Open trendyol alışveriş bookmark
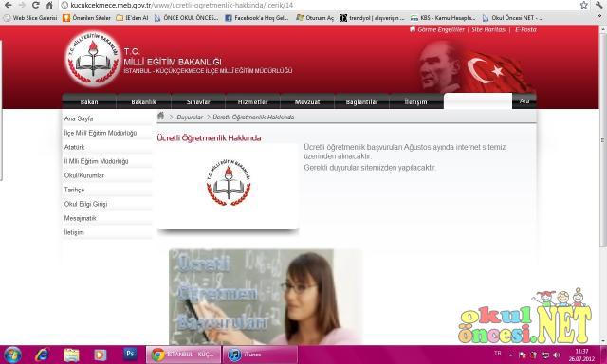607x364 pixels. (x=372, y=18)
